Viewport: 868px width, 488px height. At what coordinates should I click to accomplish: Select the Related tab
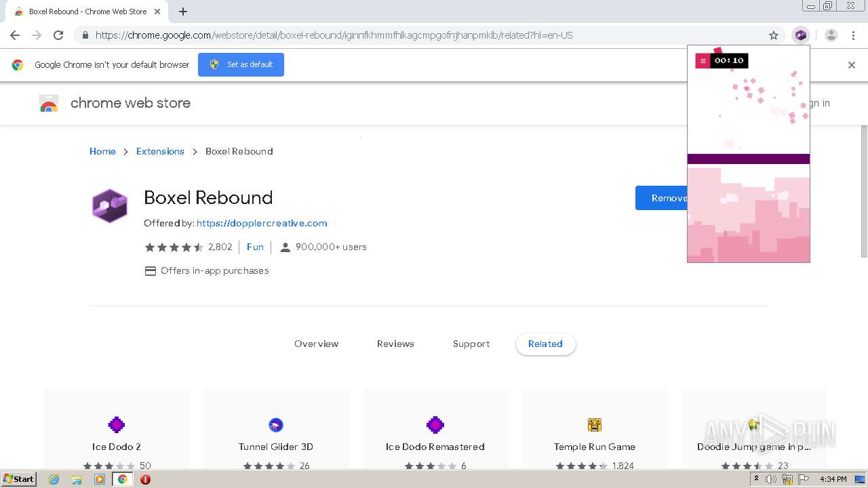(x=545, y=344)
